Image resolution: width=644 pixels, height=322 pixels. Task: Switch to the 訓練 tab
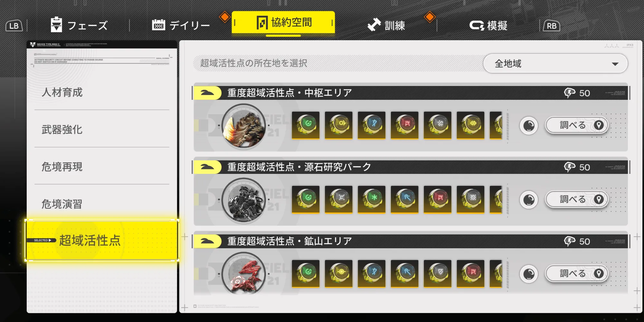[x=386, y=25]
